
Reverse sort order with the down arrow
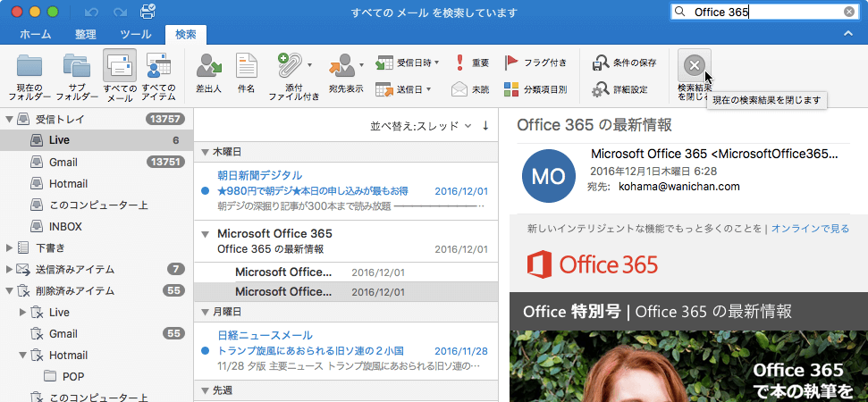pyautogui.click(x=485, y=126)
